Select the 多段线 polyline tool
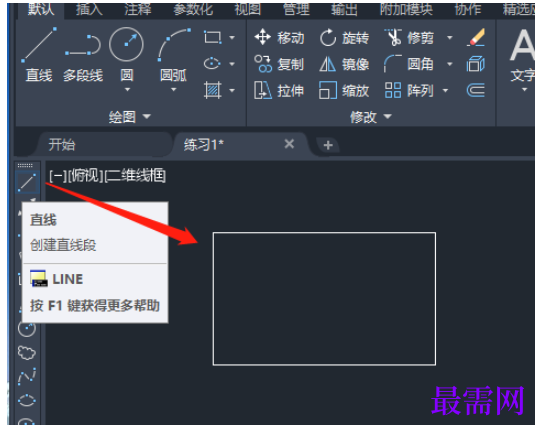This screenshot has width=543, height=432. (83, 58)
